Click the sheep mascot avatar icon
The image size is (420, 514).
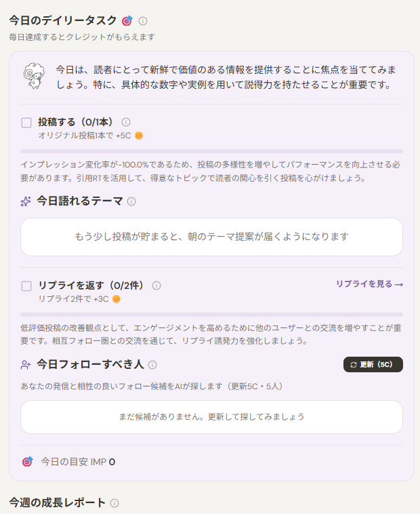pos(34,76)
